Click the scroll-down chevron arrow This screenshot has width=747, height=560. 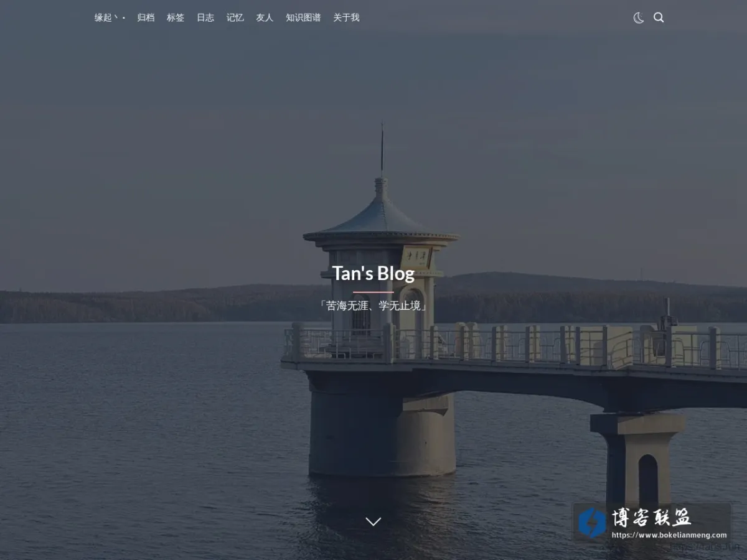coord(374,521)
